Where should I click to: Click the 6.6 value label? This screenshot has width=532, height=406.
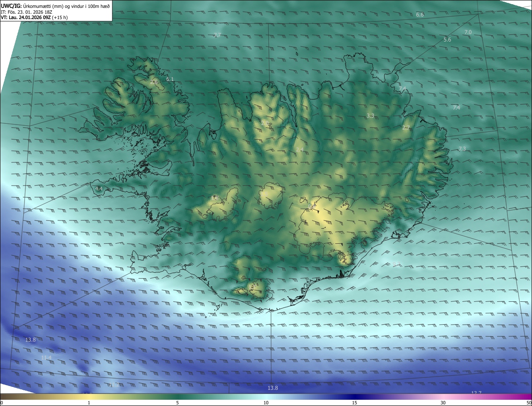[x=420, y=15]
